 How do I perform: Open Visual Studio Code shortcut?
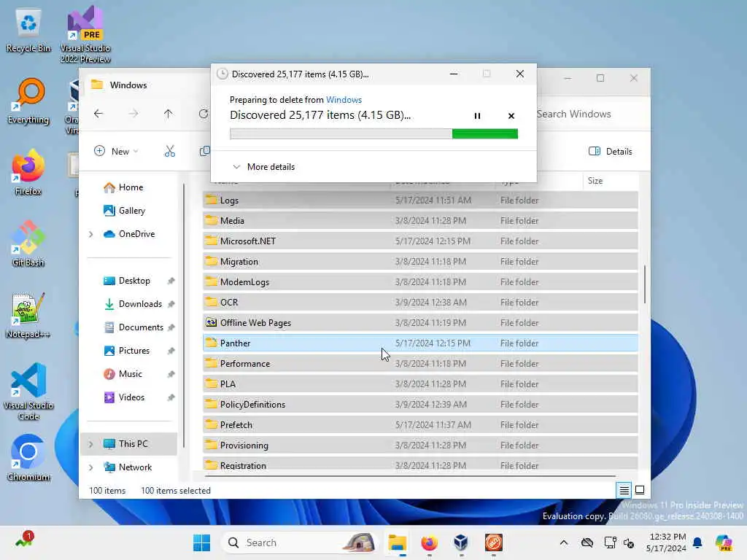point(28,392)
